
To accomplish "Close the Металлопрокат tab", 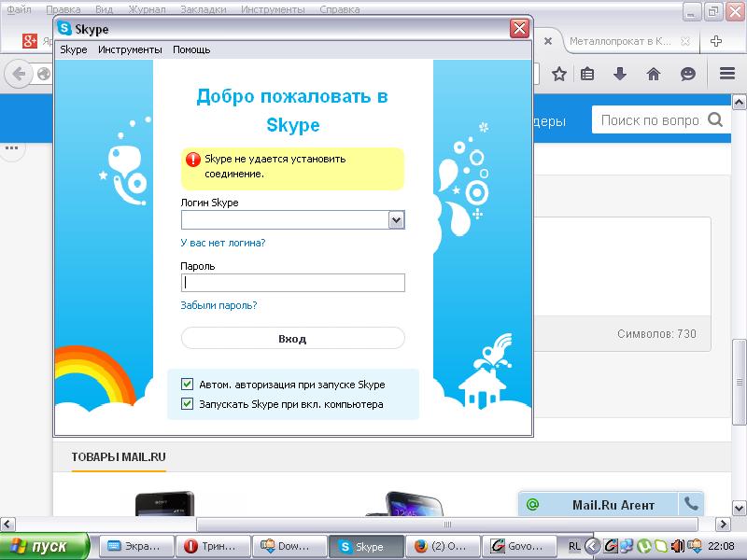I will (685, 41).
